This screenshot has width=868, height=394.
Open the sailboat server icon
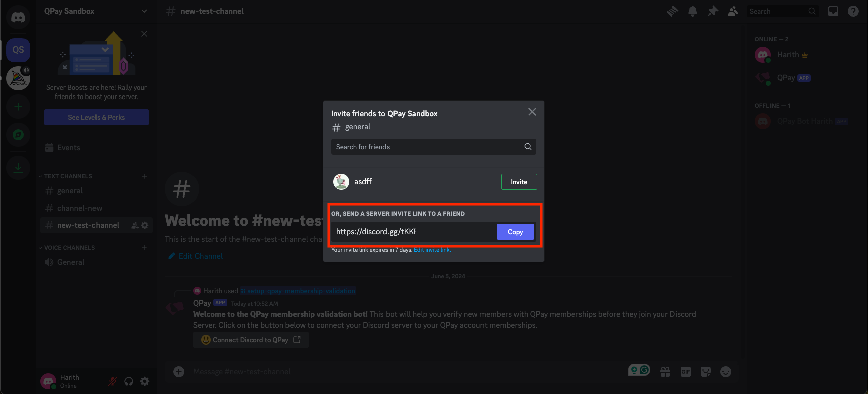pyautogui.click(x=18, y=78)
